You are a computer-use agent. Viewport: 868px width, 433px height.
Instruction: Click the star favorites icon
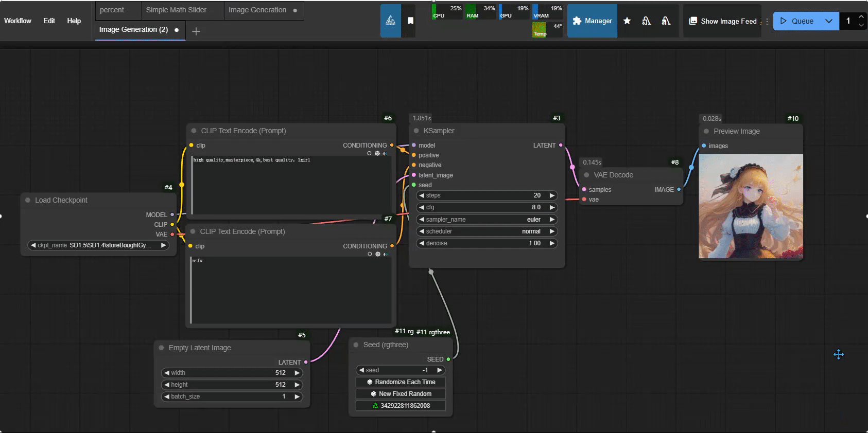click(627, 21)
